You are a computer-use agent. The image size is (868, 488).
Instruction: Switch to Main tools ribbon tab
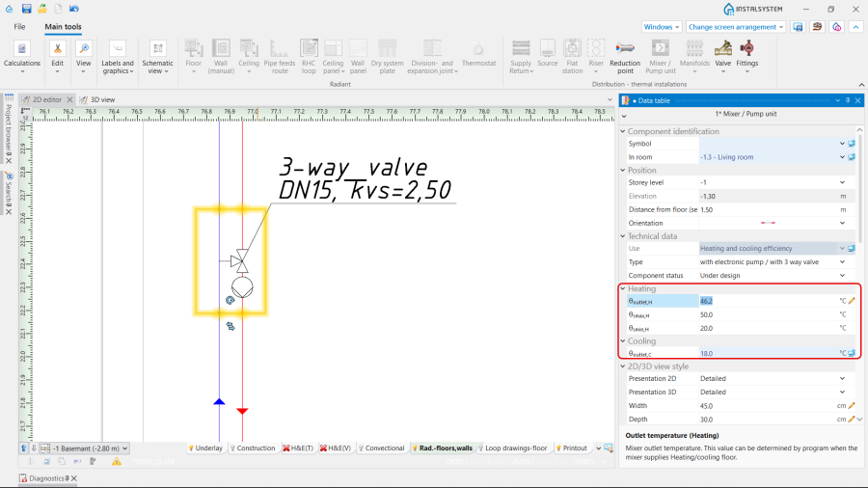click(63, 27)
